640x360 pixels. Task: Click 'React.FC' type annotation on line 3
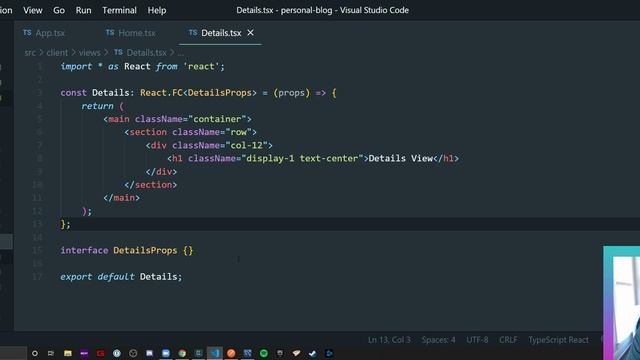coord(161,93)
